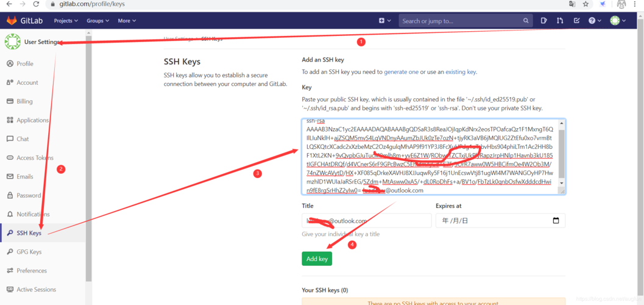Viewport: 644px width, 305px height.
Task: Reload the page with browser refresh icon
Action: pyautogui.click(x=36, y=4)
